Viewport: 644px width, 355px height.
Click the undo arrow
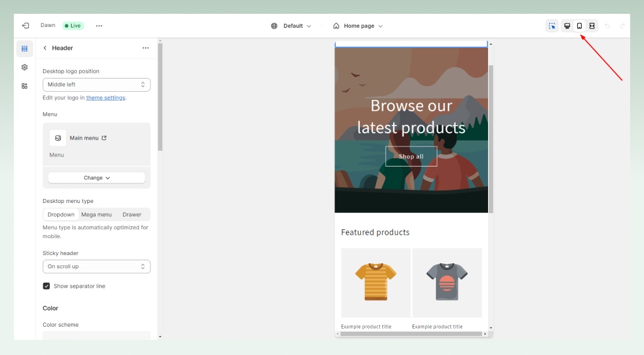608,26
